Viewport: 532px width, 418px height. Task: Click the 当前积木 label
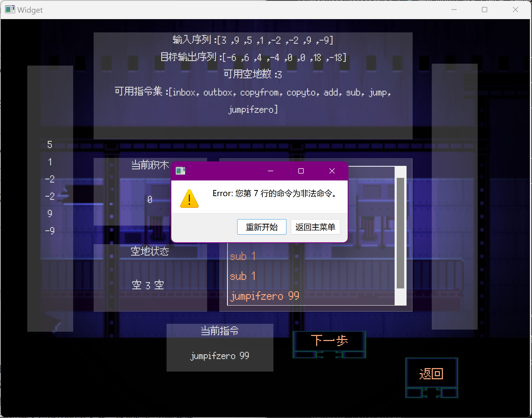150,165
